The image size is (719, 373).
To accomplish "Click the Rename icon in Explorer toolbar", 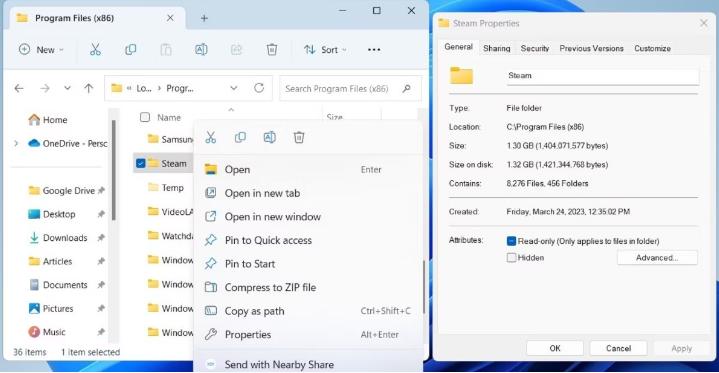I will pyautogui.click(x=201, y=50).
